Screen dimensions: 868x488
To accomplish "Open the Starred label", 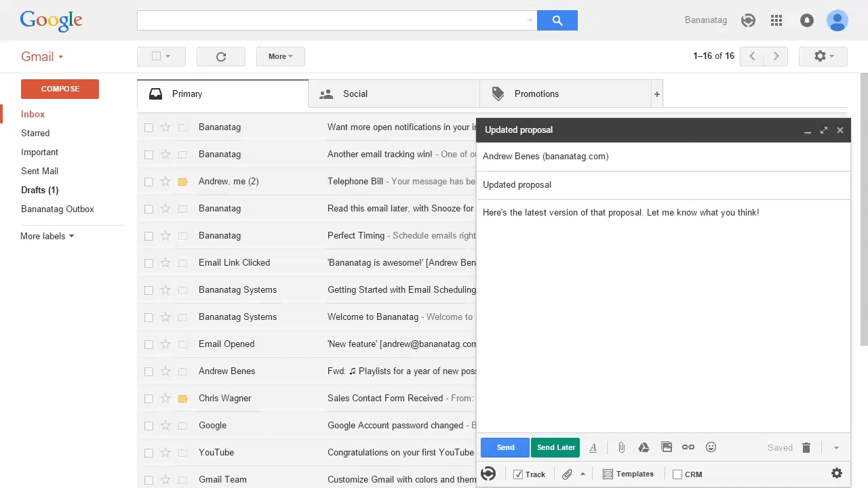I will [x=35, y=134].
